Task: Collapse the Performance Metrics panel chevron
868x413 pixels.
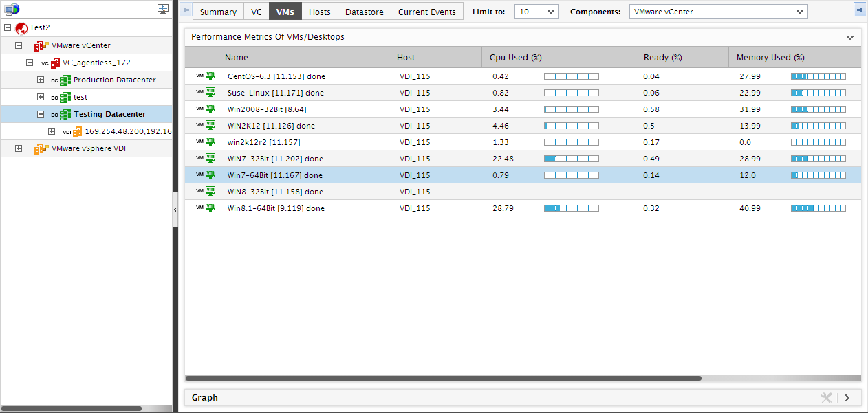Action: pyautogui.click(x=850, y=37)
